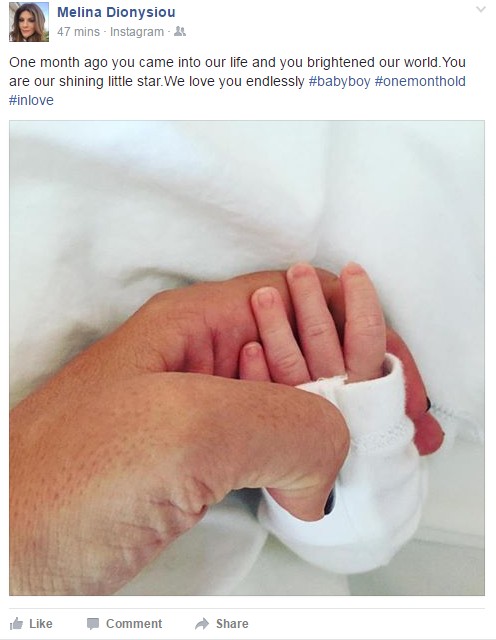This screenshot has height=640, width=496.
Task: Open the baby hand photo
Action: 247,358
